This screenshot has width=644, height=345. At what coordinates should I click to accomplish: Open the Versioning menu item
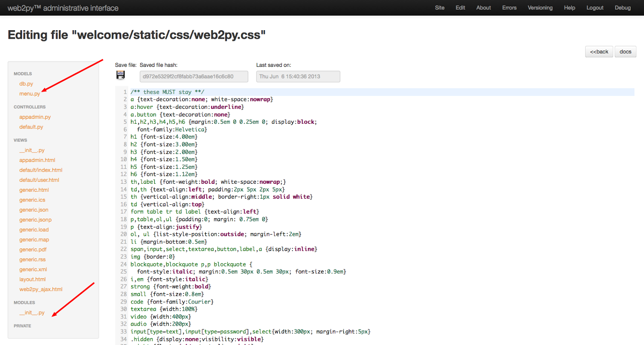tap(540, 8)
